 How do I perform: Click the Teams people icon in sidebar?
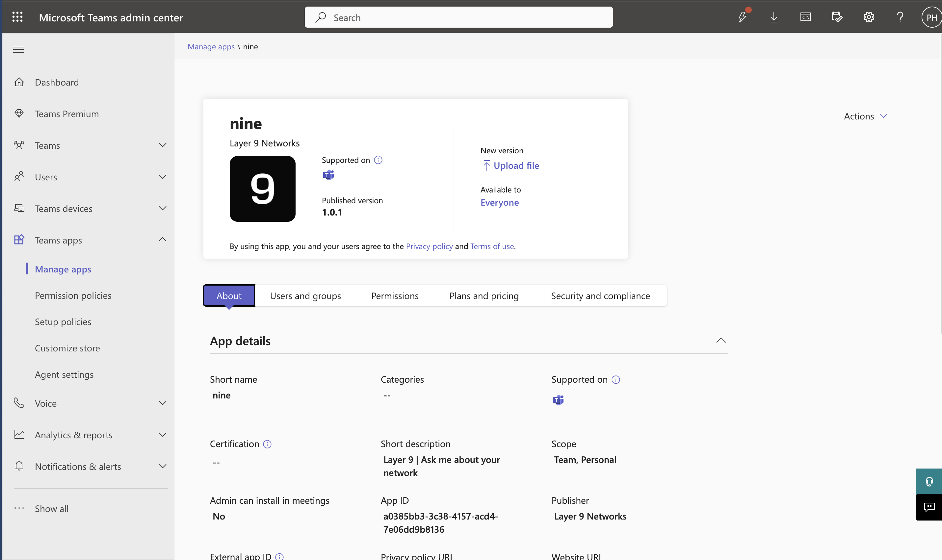tap(19, 145)
